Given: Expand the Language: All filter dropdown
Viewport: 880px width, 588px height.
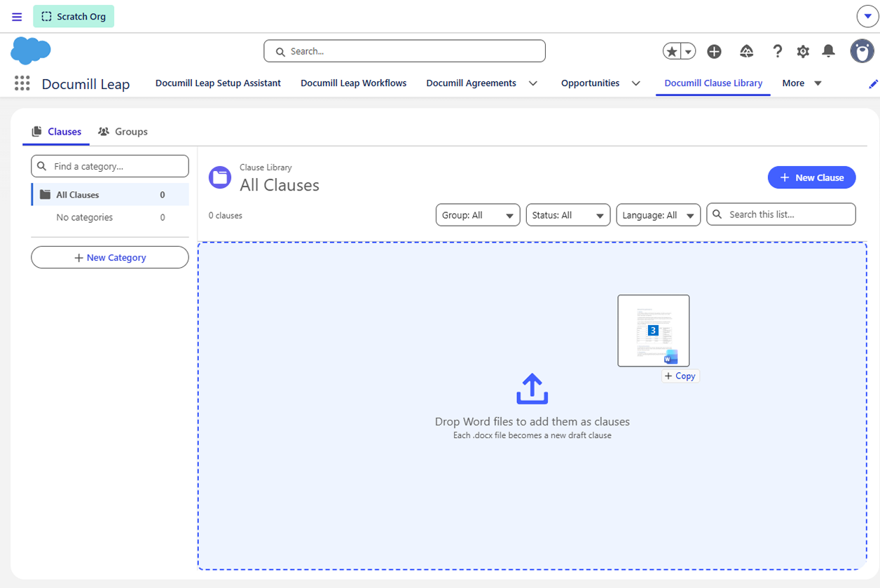Looking at the screenshot, I should pyautogui.click(x=659, y=215).
